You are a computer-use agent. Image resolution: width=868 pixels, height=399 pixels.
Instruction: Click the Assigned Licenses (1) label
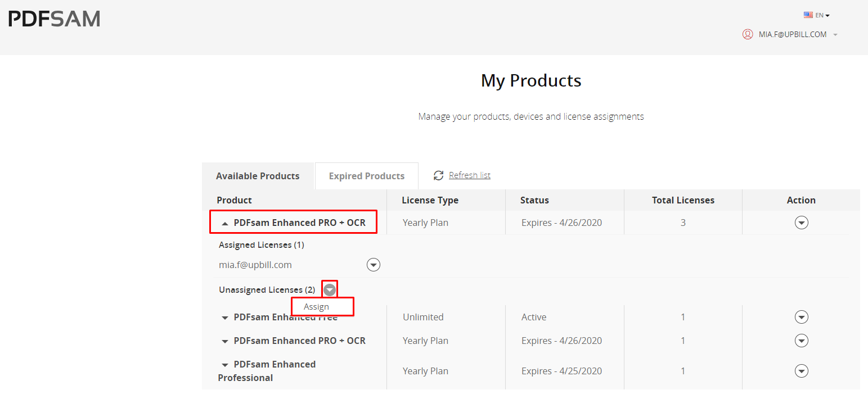(262, 245)
